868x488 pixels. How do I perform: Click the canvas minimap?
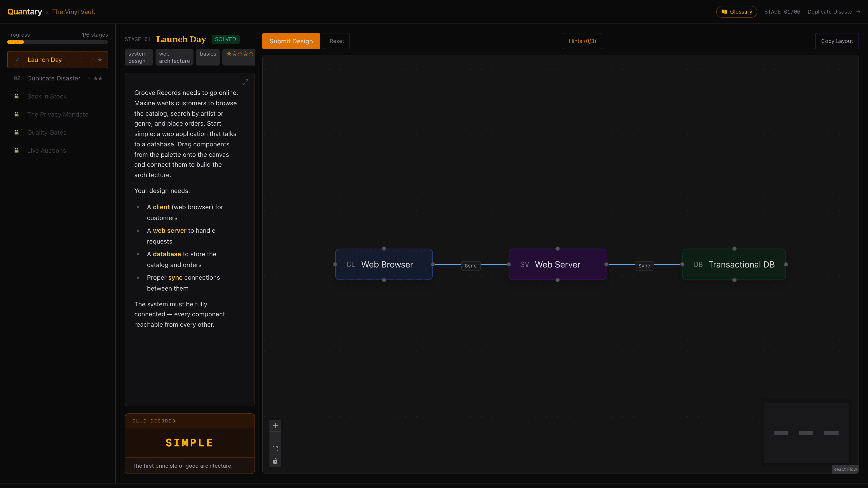(806, 433)
